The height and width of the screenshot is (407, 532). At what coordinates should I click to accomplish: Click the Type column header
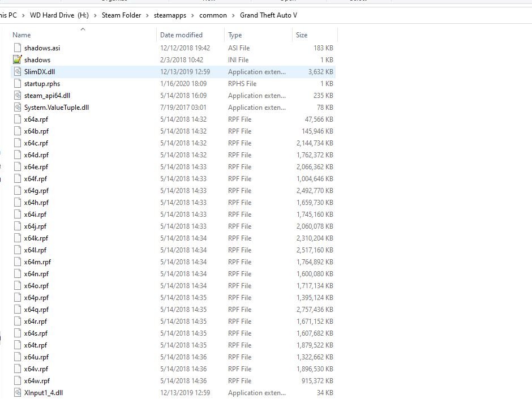tap(235, 35)
